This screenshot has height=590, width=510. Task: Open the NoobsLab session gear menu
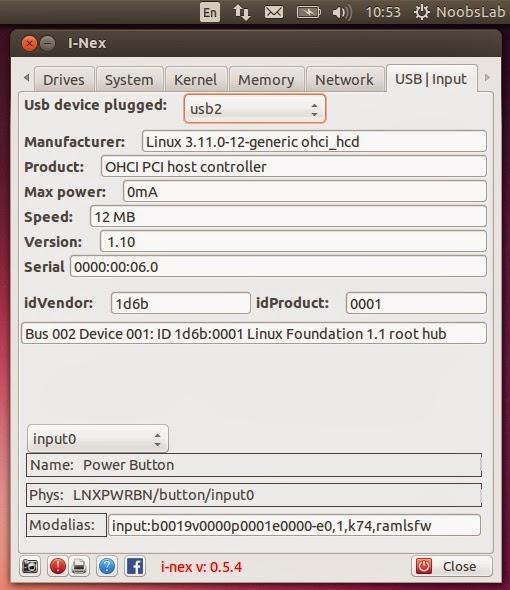point(459,12)
